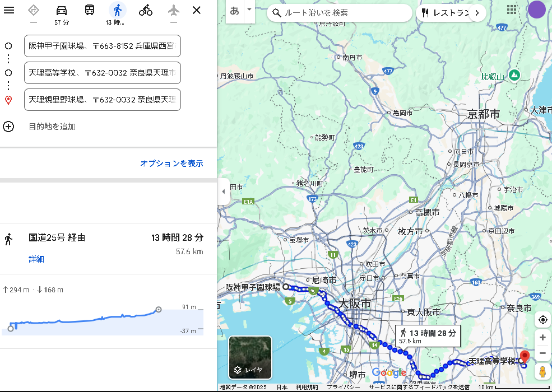Viewport: 552px width, 392px height.
Task: Switch to driving mode (57 分)
Action: click(62, 15)
